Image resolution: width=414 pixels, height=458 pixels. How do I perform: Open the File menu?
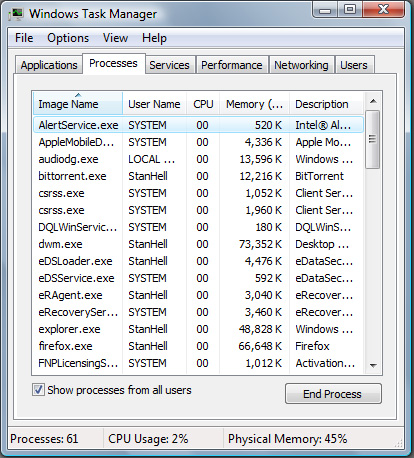coord(24,38)
